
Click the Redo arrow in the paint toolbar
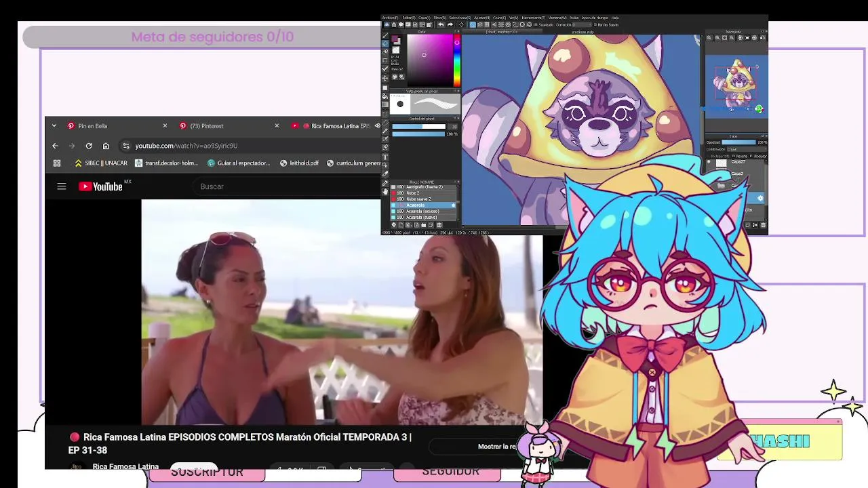[450, 24]
